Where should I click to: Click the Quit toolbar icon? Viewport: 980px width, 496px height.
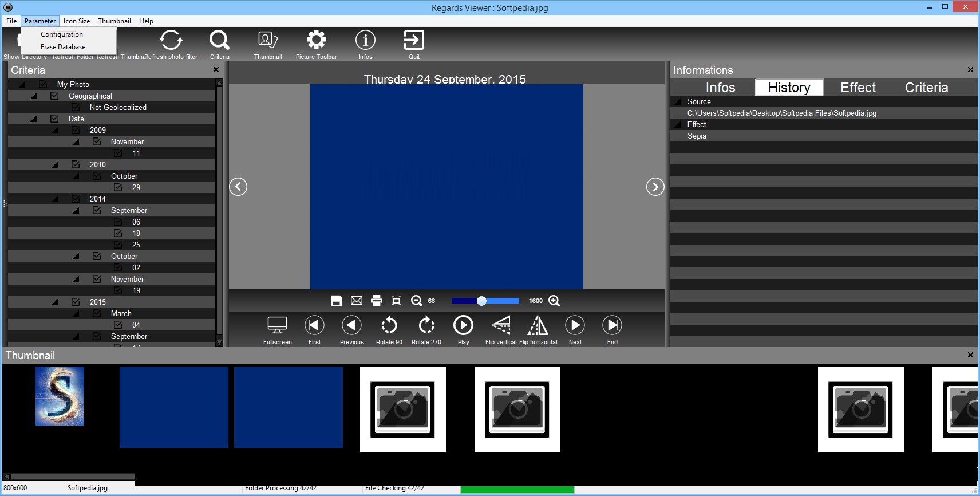(414, 40)
